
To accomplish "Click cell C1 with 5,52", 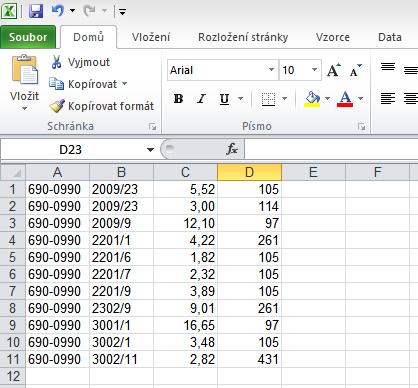I will coord(185,189).
